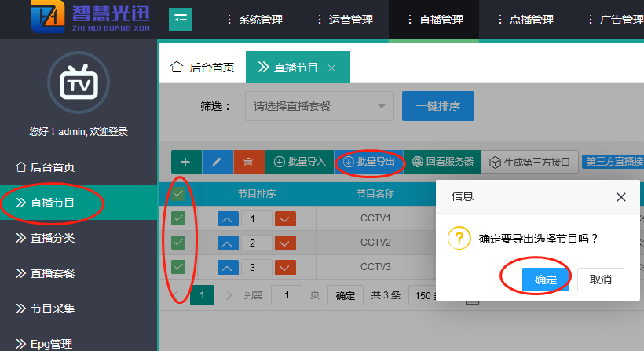Open the 系统管理 top menu

(256, 20)
